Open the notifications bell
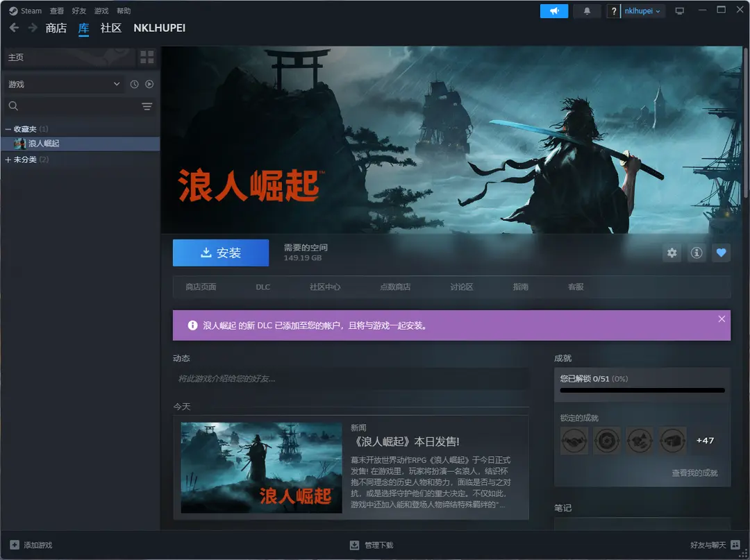The height and width of the screenshot is (560, 750). [x=587, y=11]
